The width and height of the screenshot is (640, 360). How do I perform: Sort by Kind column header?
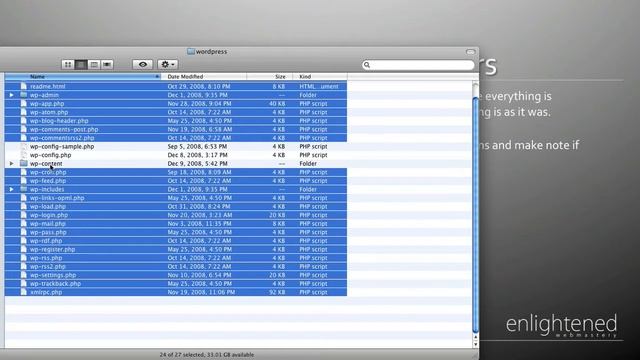pos(320,77)
